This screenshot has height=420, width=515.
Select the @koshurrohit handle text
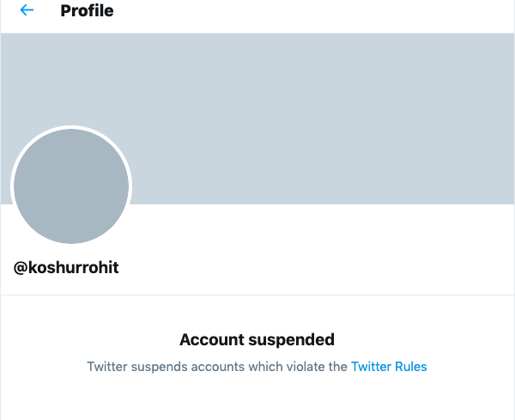click(x=66, y=268)
